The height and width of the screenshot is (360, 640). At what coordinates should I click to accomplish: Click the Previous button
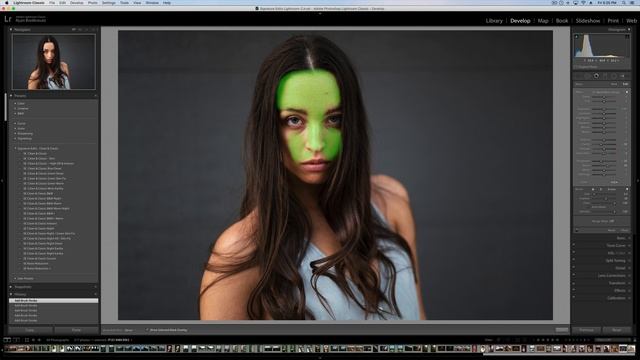tap(586, 330)
